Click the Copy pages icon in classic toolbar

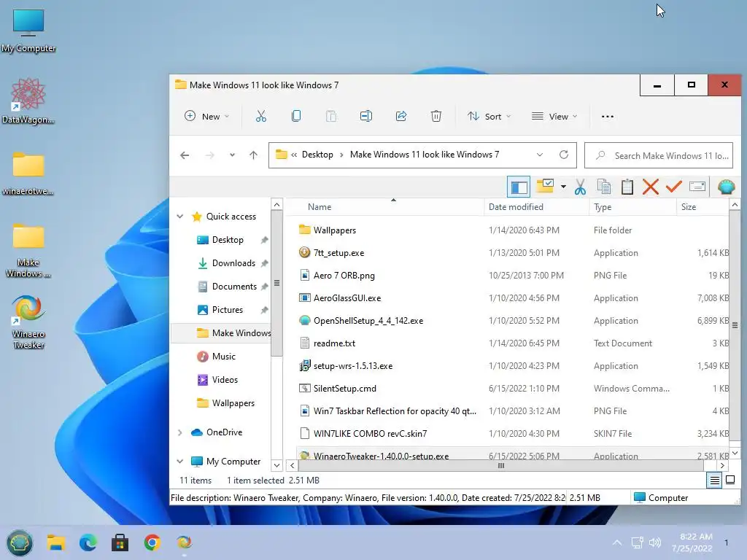pos(603,187)
